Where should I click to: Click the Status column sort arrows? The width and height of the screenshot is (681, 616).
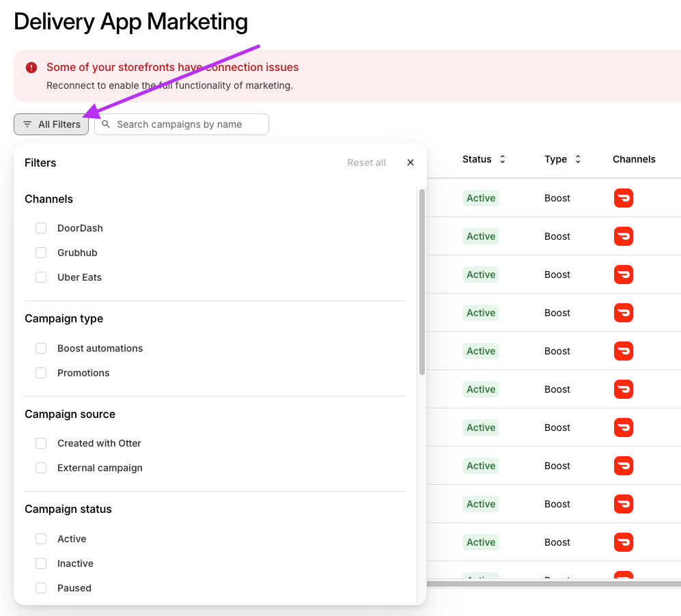click(503, 159)
